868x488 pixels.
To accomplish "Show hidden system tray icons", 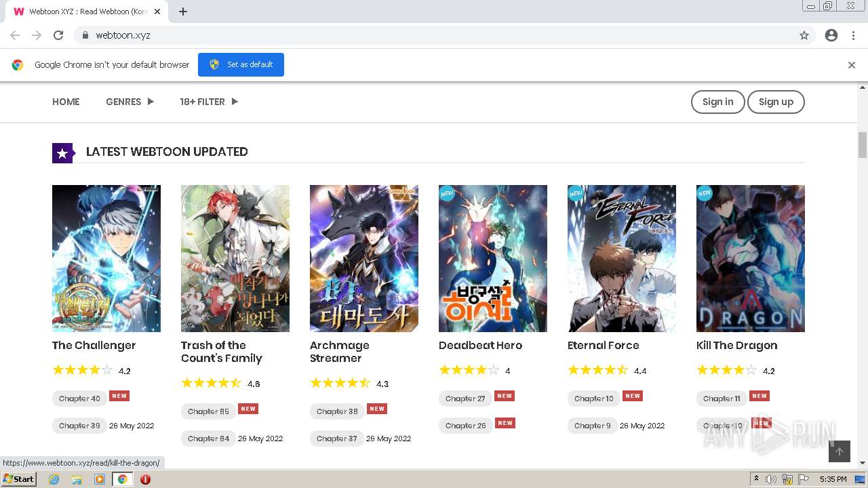I will pyautogui.click(x=756, y=479).
